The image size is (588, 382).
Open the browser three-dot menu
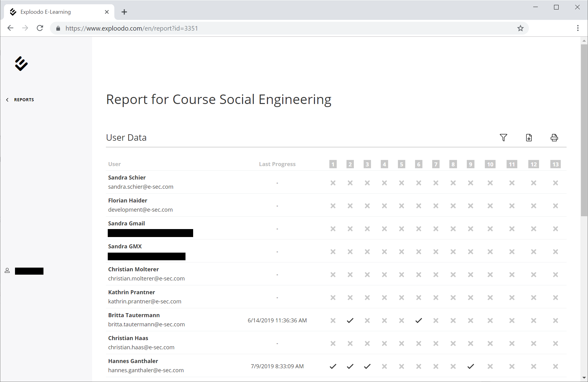[578, 28]
